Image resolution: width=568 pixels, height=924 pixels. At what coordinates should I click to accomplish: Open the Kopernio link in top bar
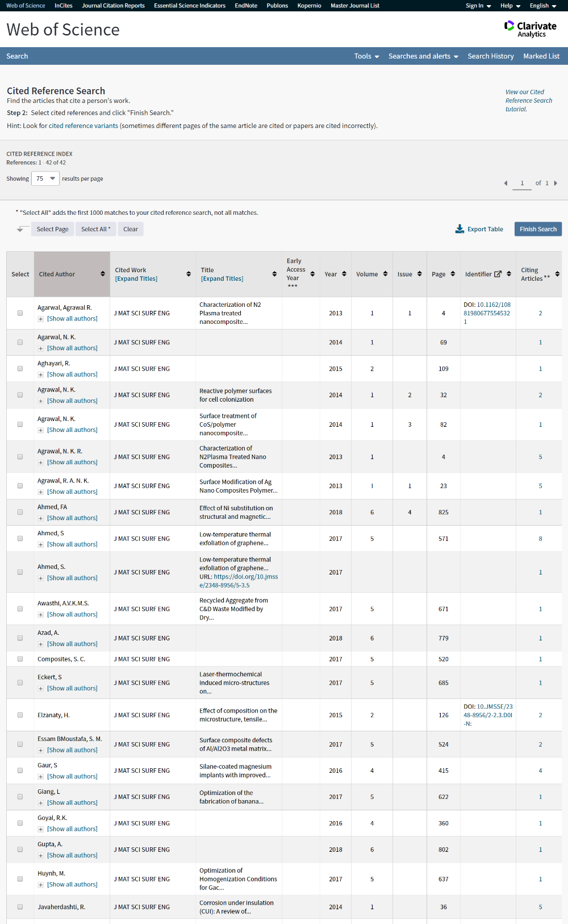pos(309,6)
